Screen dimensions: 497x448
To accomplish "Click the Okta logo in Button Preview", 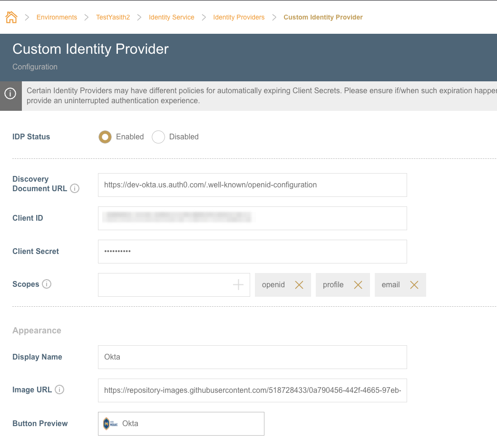I will point(109,423).
